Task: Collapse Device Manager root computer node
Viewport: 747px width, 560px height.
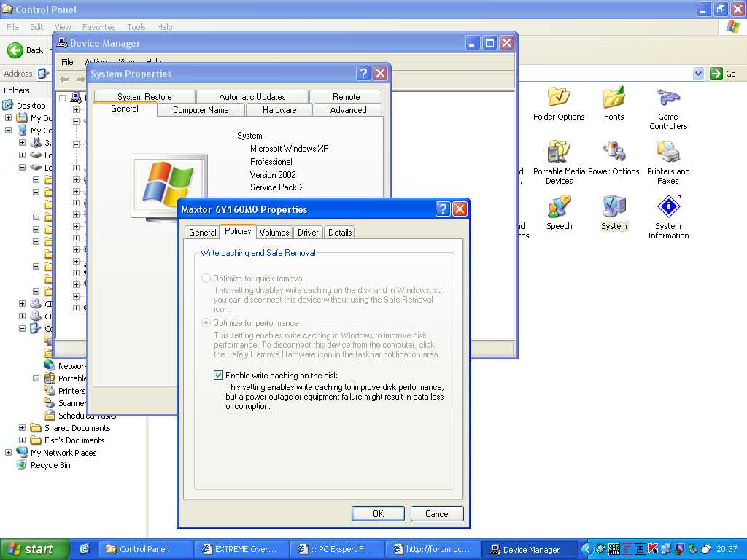Action: (62, 98)
